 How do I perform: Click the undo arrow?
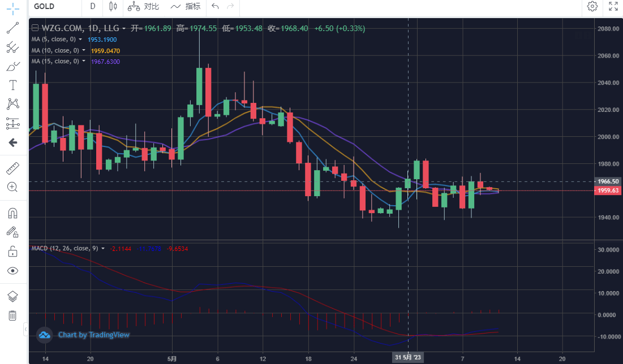click(216, 6)
